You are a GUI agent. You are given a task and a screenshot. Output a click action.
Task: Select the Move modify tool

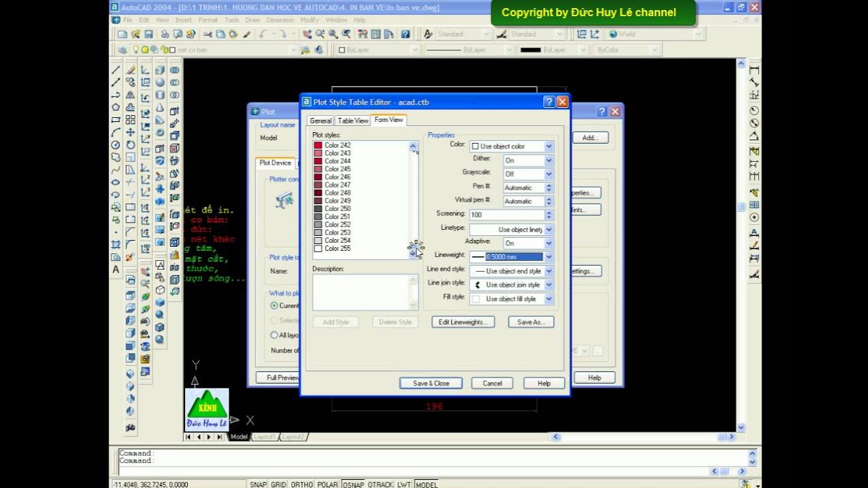pyautogui.click(x=130, y=132)
